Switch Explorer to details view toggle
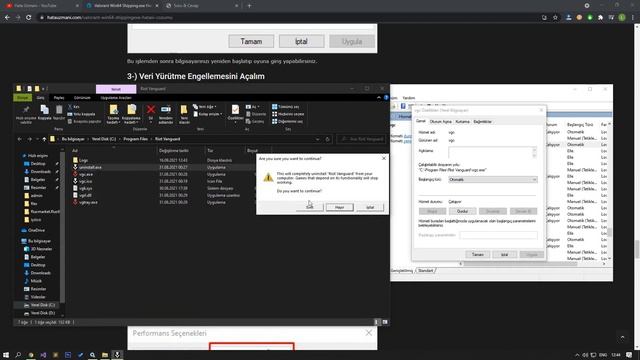 click(377, 322)
